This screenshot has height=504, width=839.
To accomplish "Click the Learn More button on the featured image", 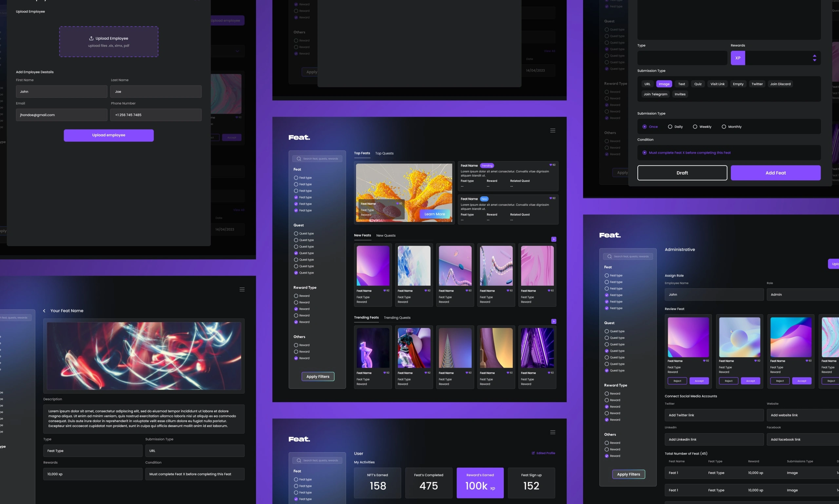I will tap(435, 214).
